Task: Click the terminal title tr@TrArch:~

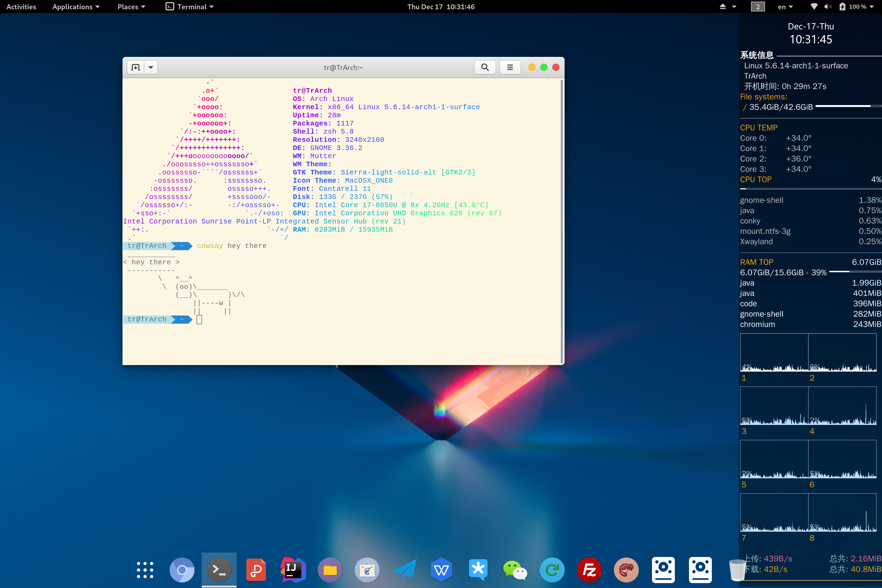Action: click(x=343, y=68)
